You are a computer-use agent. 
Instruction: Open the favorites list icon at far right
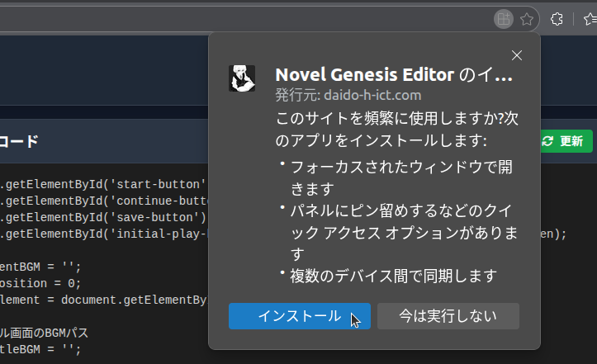(x=590, y=18)
